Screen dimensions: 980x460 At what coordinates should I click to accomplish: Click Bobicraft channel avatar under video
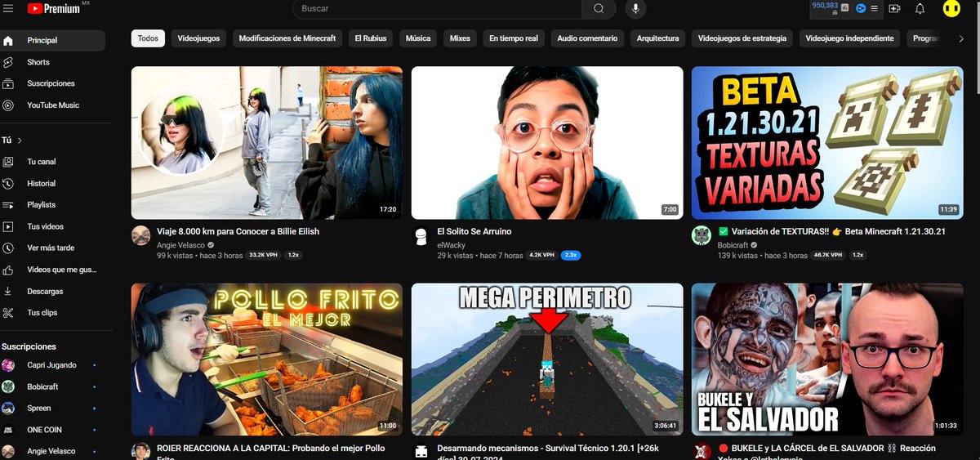pos(701,235)
